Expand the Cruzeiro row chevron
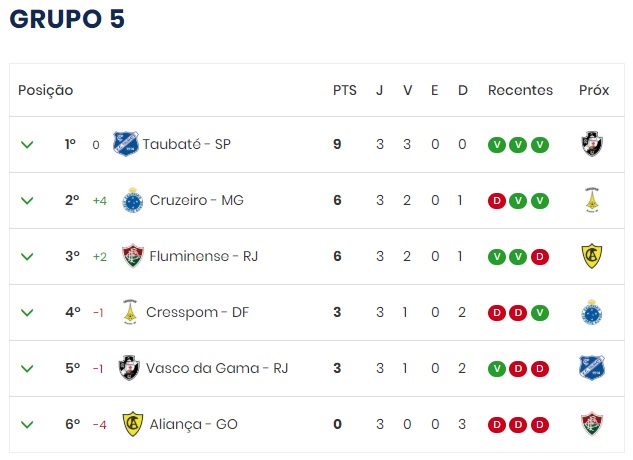 [x=27, y=200]
